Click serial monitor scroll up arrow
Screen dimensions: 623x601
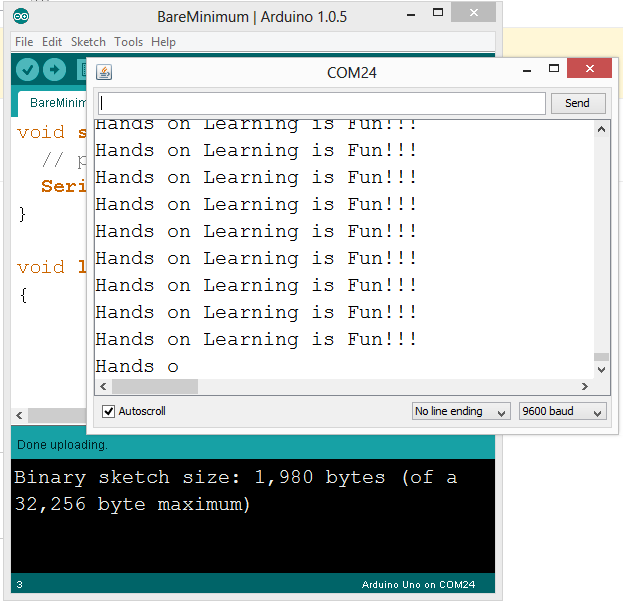click(602, 129)
